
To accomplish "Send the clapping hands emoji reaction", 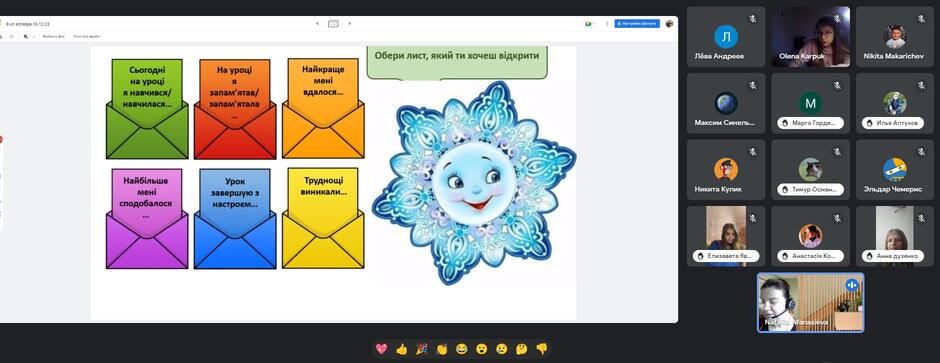I will tap(442, 349).
